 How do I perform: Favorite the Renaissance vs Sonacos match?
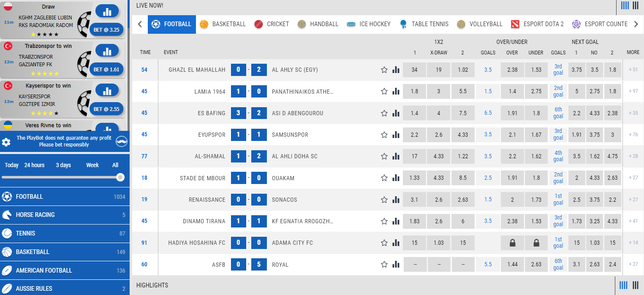384,200
